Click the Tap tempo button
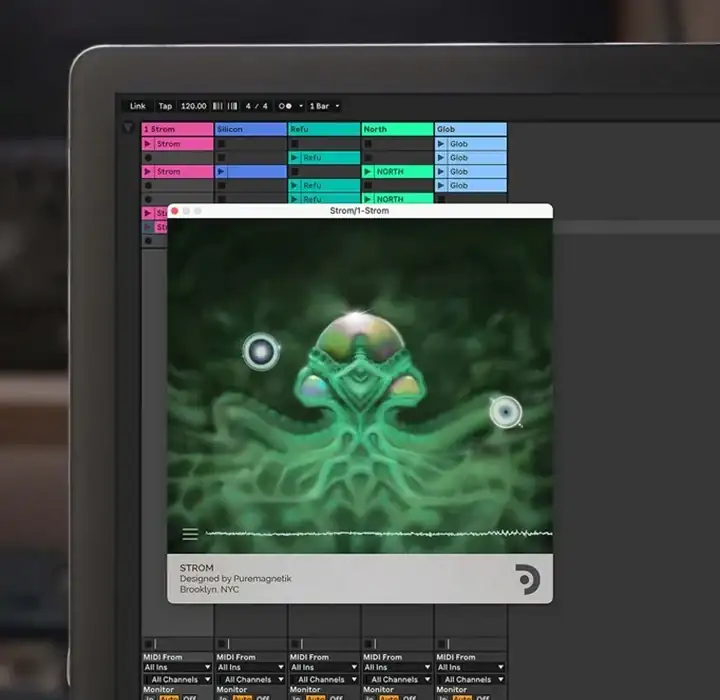 coord(165,106)
